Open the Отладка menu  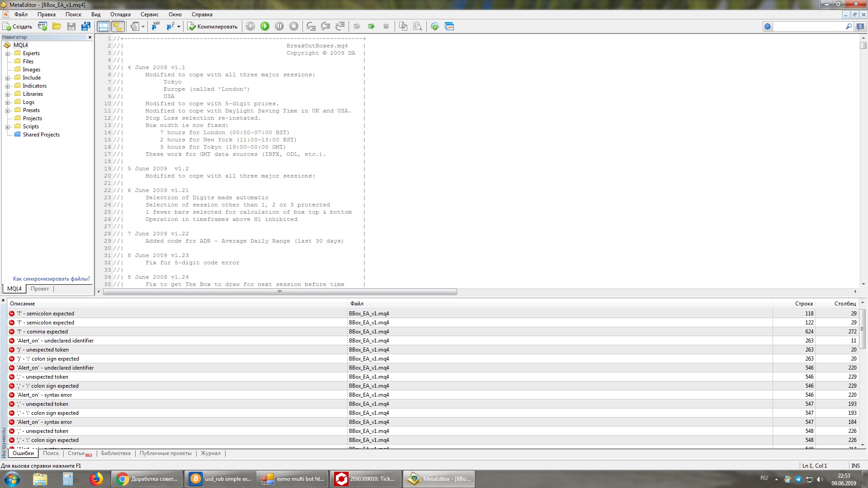(120, 14)
